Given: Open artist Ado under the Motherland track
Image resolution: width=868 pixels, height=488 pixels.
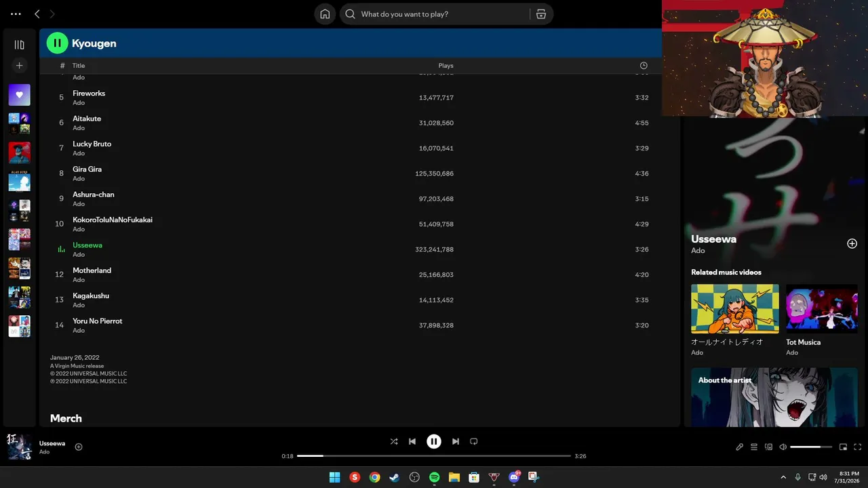Looking at the screenshot, I should [79, 280].
